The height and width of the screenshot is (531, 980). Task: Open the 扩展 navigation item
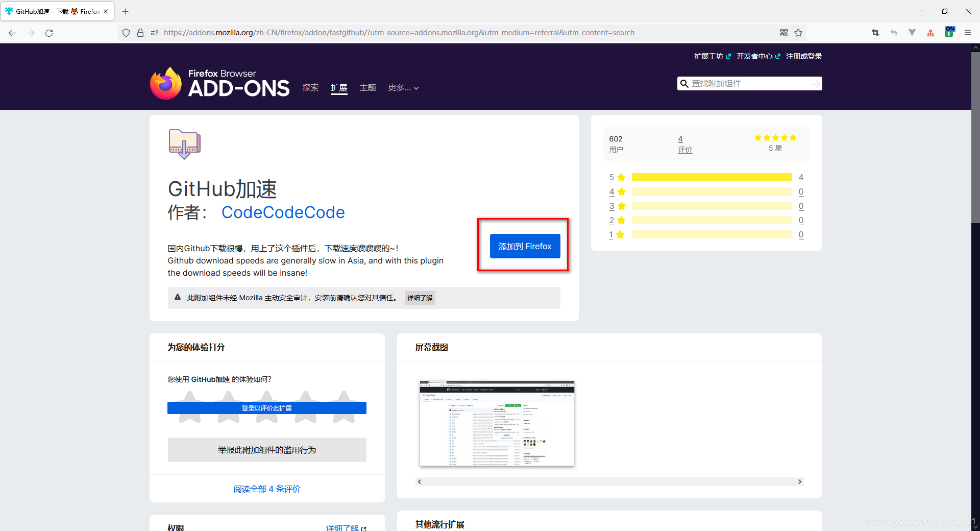coord(339,88)
